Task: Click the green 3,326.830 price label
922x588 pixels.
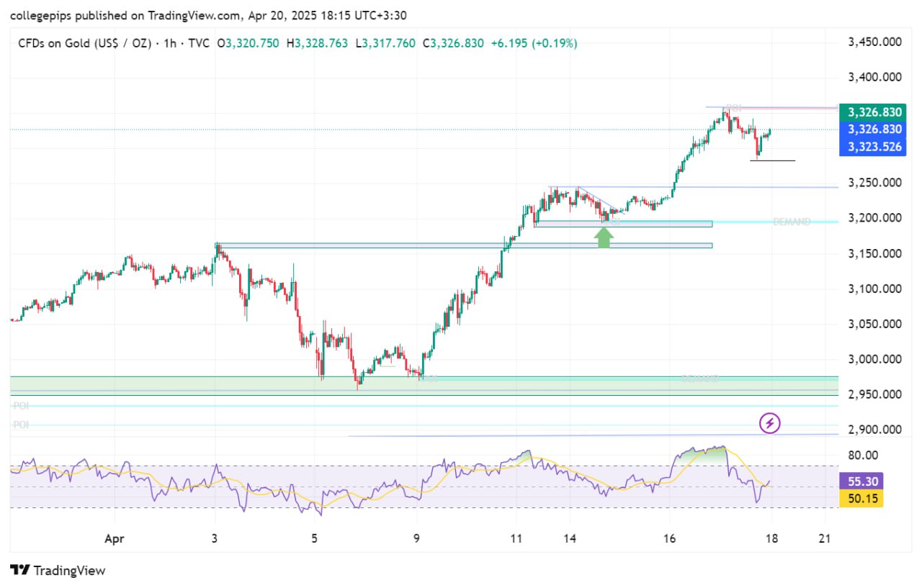Action: pyautogui.click(x=874, y=112)
